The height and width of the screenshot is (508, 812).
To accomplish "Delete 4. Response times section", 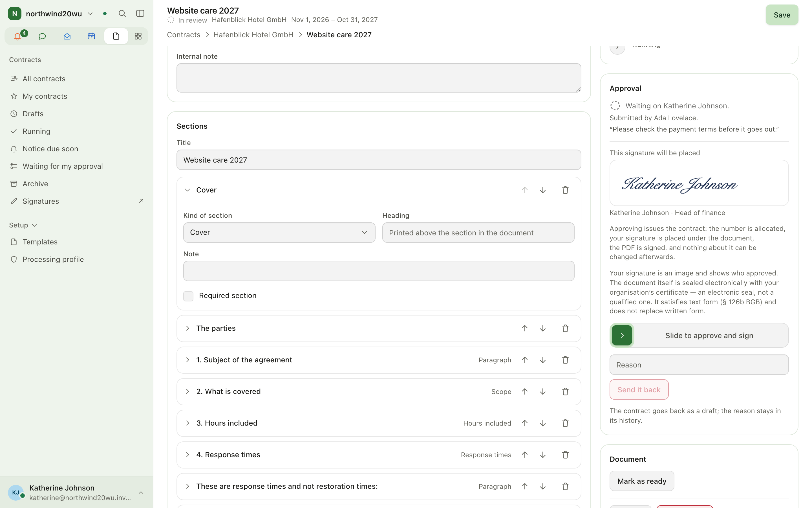I will coord(565,455).
